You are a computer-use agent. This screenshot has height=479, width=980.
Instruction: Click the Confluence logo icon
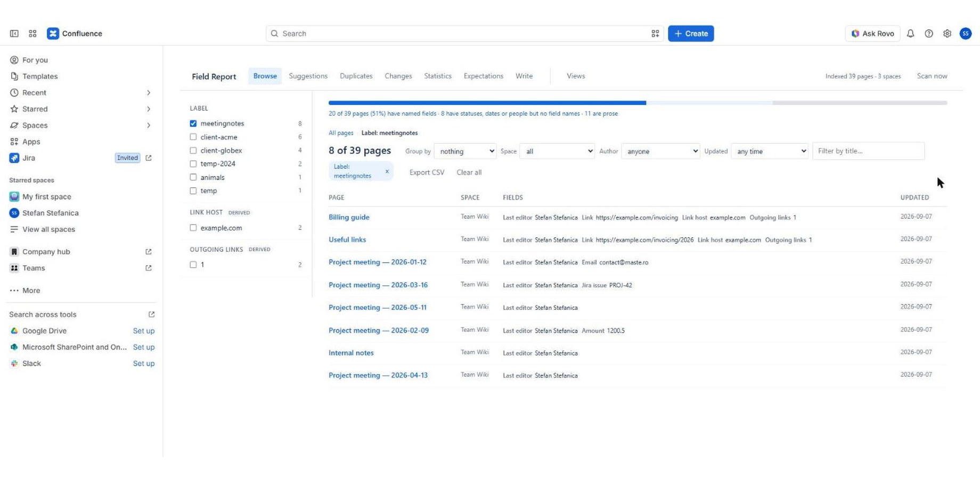coord(53,34)
